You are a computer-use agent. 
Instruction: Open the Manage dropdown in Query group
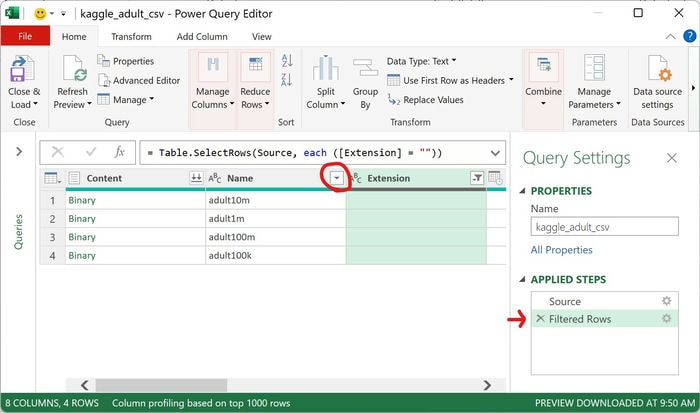126,100
